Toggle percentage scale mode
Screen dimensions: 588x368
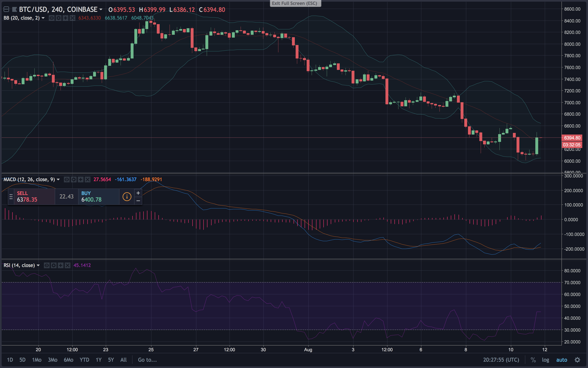(533, 360)
